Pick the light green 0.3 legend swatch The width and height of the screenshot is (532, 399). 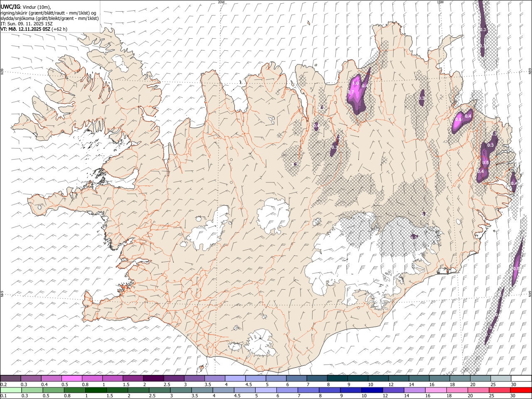(x=32, y=390)
